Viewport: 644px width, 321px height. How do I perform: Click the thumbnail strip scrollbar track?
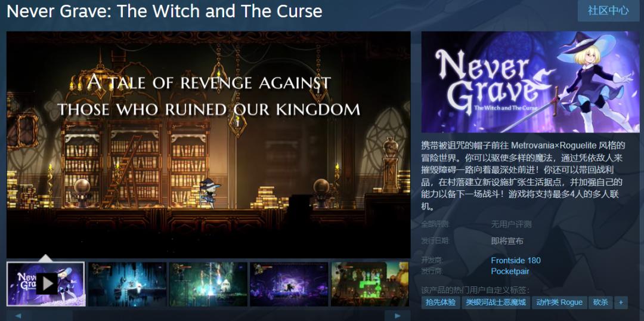point(208,316)
